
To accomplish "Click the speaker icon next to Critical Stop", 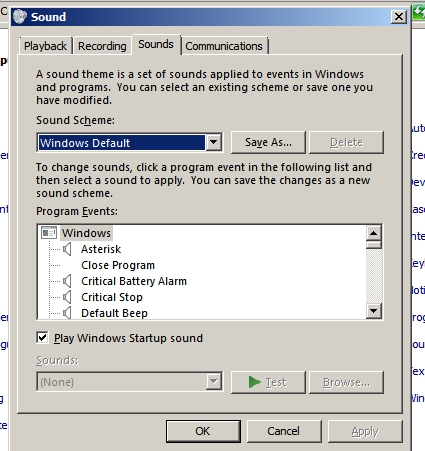I will (x=67, y=297).
